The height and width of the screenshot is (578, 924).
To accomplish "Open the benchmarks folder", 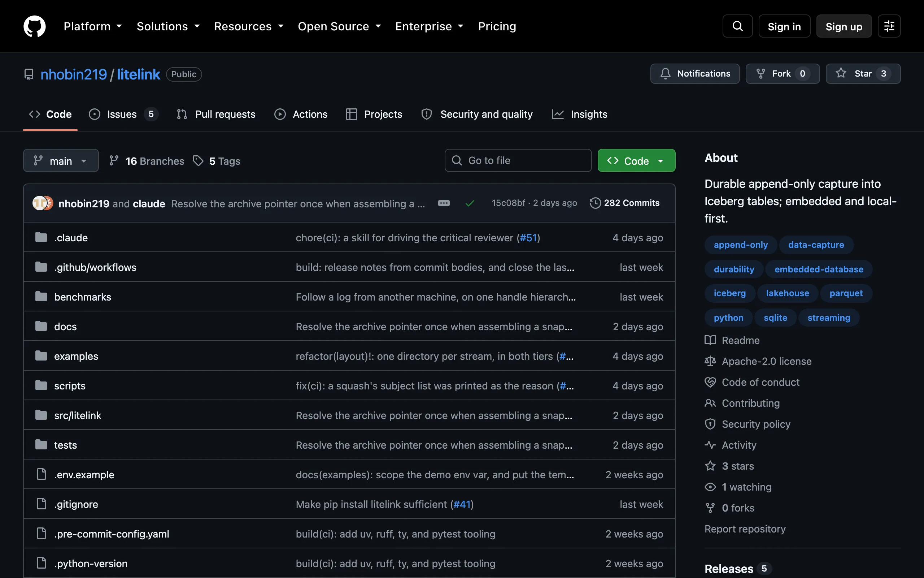I will click(82, 297).
